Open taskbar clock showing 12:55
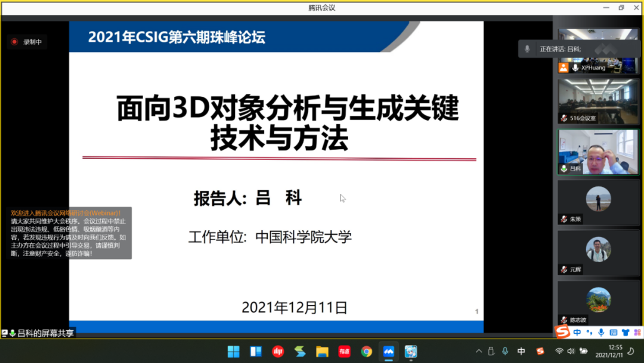The width and height of the screenshot is (644, 363). click(x=609, y=351)
